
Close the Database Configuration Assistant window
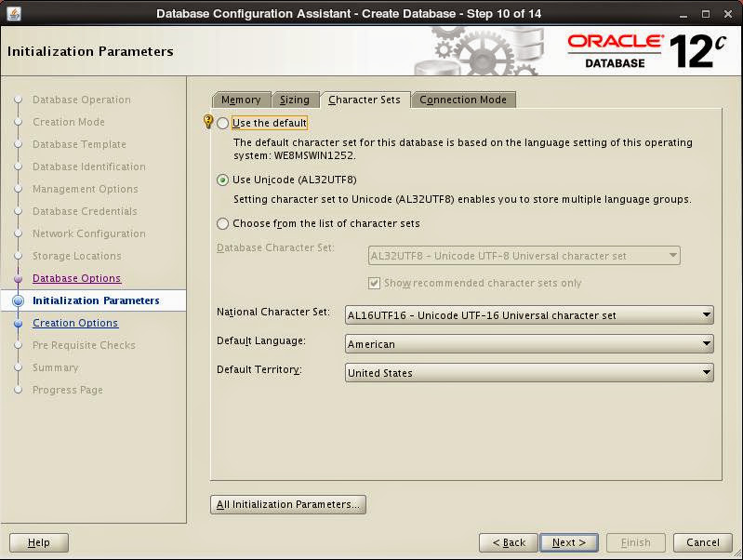click(x=728, y=14)
